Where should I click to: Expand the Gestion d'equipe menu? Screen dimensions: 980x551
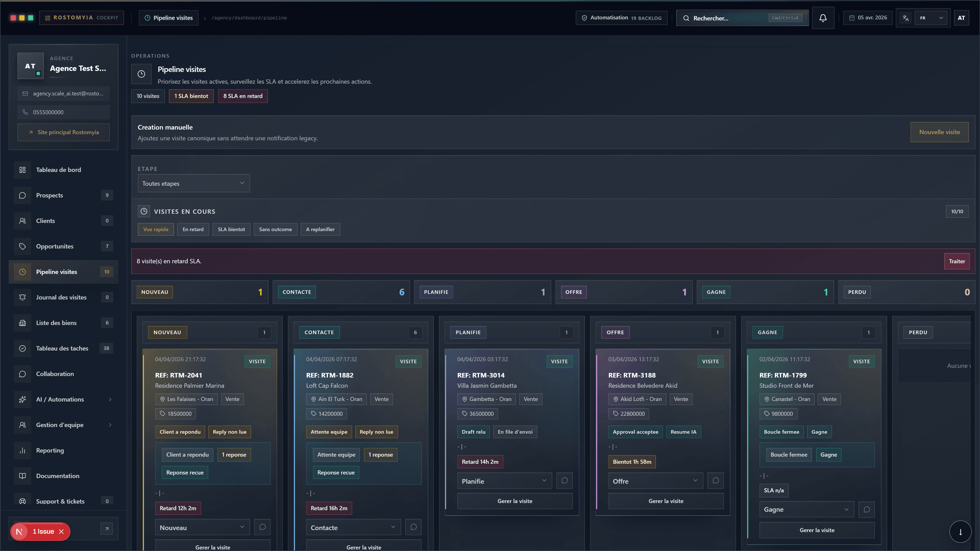(x=63, y=425)
